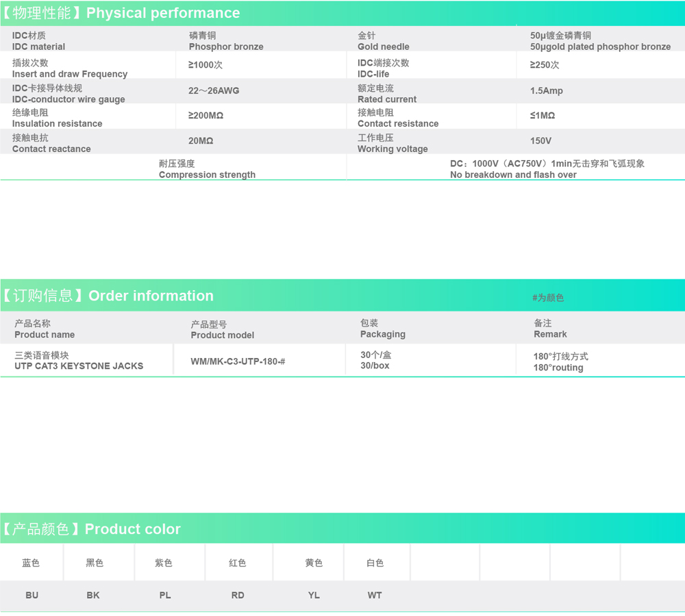Viewport: 685px width, 616px height.
Task: Click the UTP CAT3 KEYSTONE JACKS product name
Action: 79,366
